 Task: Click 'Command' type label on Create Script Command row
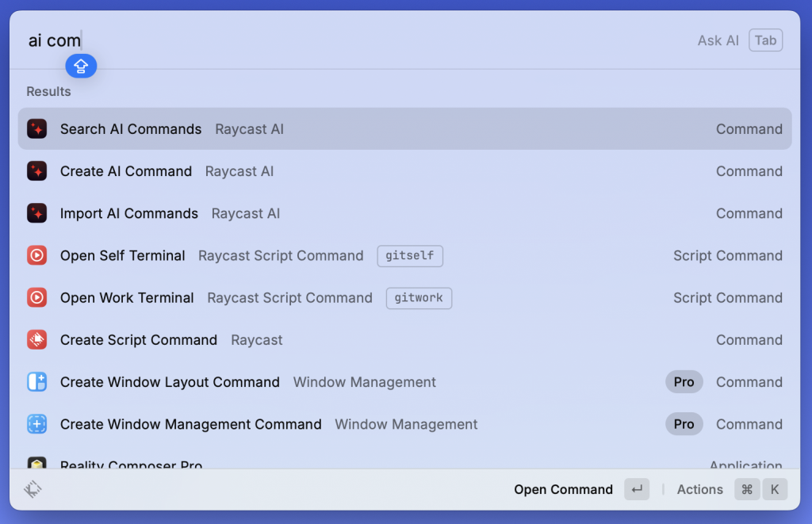pyautogui.click(x=749, y=339)
